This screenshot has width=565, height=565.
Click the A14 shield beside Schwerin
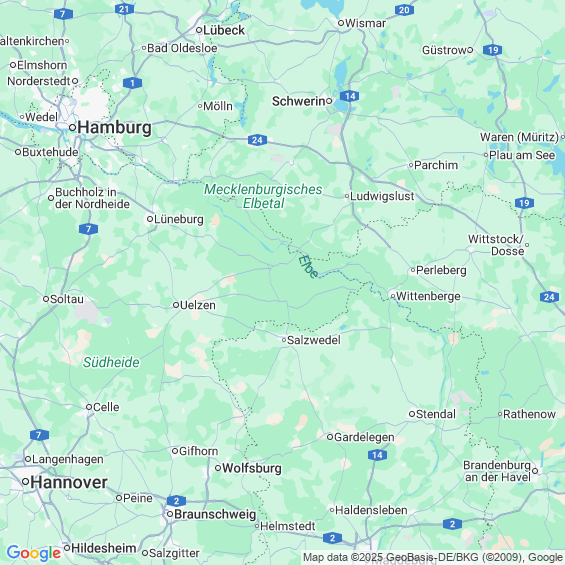tap(350, 96)
